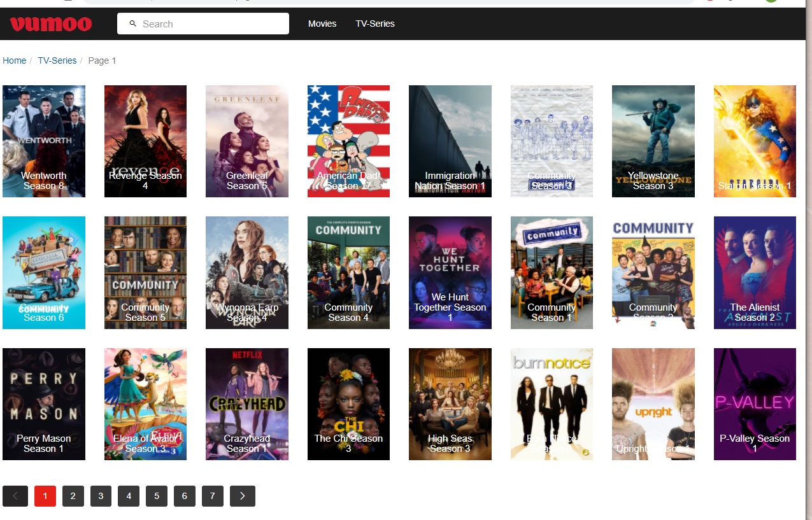The image size is (812, 520).
Task: Open the Greenleaf Season 5 poster
Action: [247, 141]
